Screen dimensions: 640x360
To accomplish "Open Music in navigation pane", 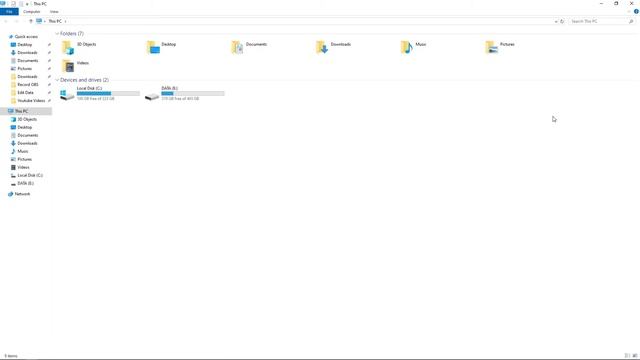I will (x=23, y=151).
